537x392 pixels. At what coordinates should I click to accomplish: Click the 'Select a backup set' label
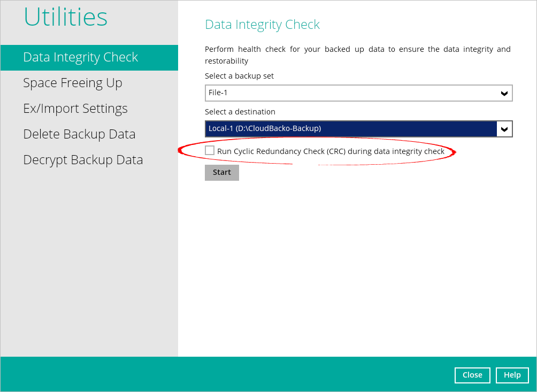click(x=239, y=76)
